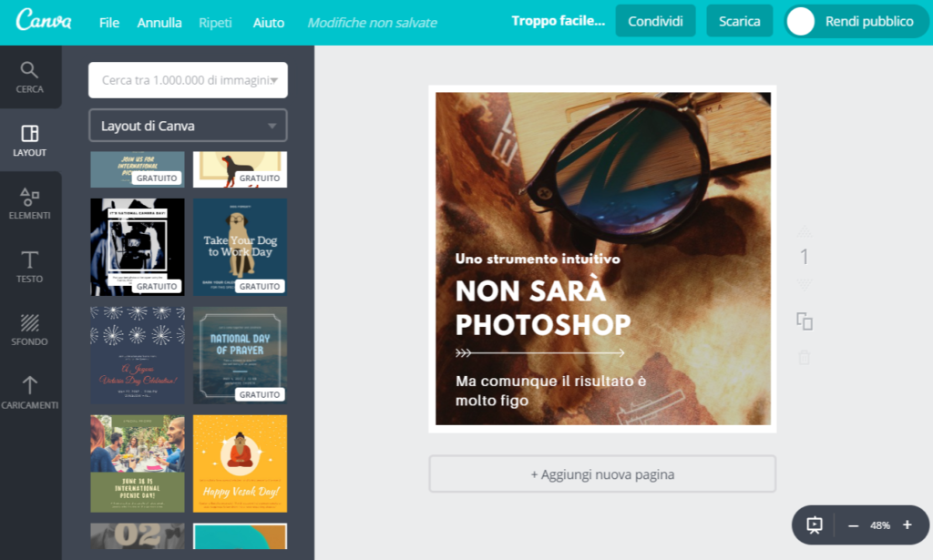Click Aggiungi nuova pagina
Screen dimensions: 933x560
pyautogui.click(x=602, y=474)
